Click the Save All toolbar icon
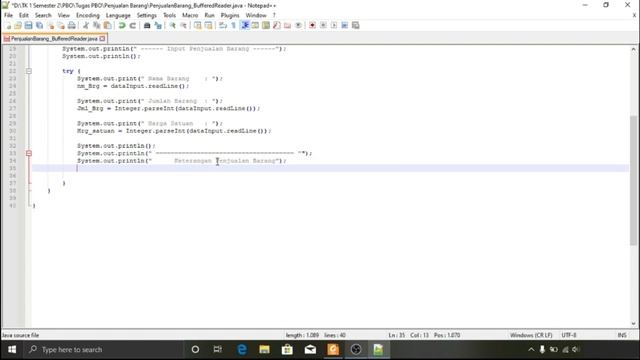Image resolution: width=640 pixels, height=360 pixels. point(40,25)
